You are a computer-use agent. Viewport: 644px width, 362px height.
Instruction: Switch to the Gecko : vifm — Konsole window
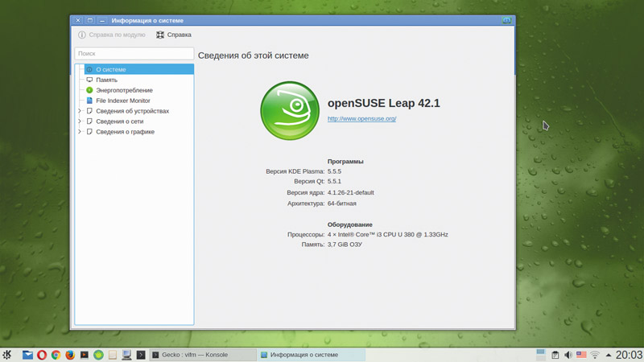coord(203,355)
